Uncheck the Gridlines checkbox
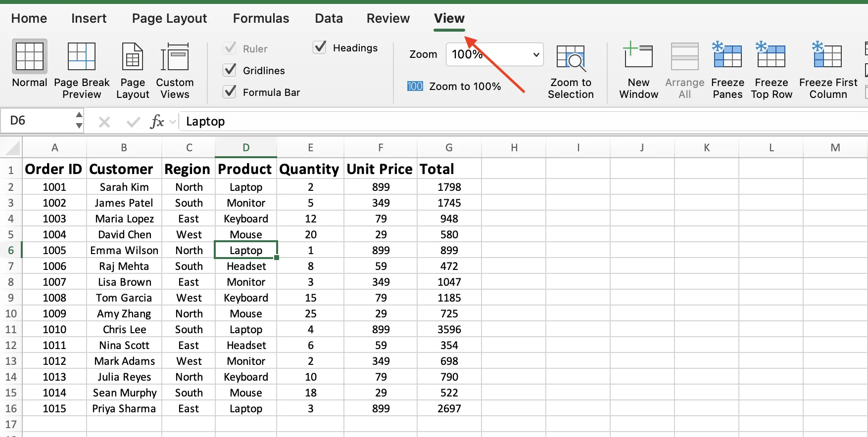This screenshot has width=868, height=437. point(230,70)
